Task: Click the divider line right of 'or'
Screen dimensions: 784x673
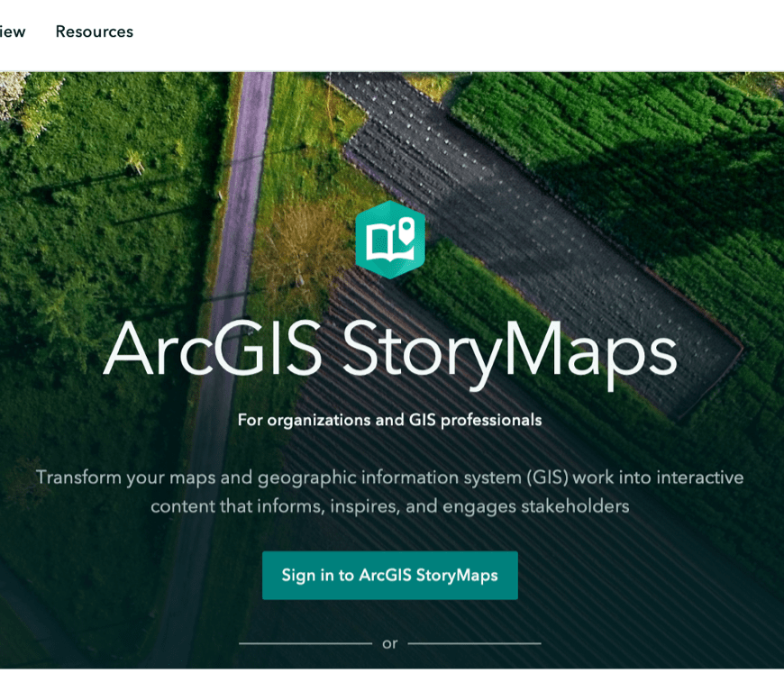Action: point(474,643)
